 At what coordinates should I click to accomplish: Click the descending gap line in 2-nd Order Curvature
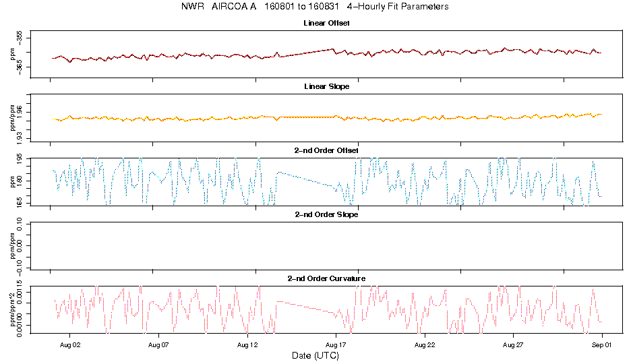306,307
